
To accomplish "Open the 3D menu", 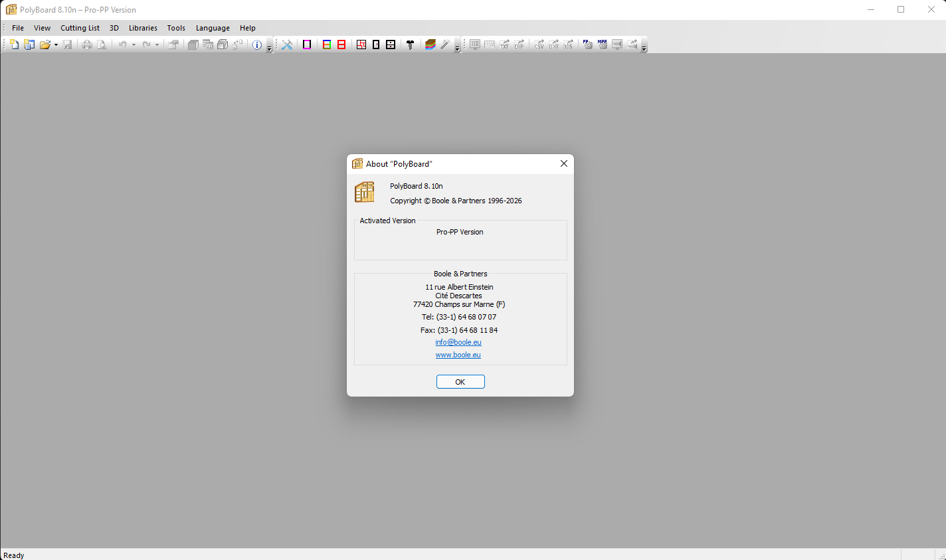I will [x=114, y=28].
